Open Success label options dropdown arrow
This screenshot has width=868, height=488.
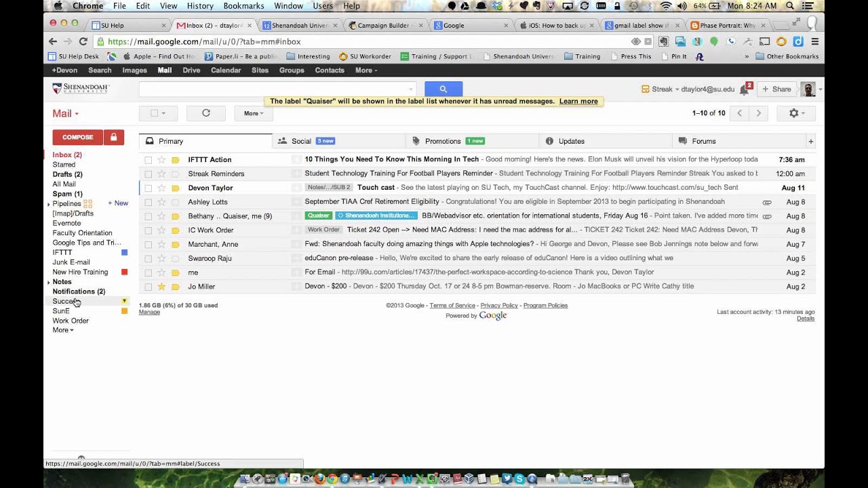(124, 301)
